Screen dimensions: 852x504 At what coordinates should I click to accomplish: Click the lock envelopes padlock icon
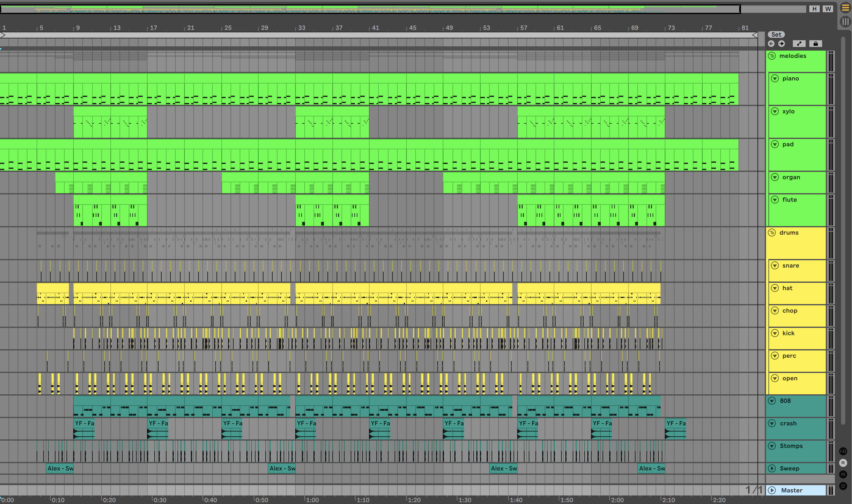point(815,44)
